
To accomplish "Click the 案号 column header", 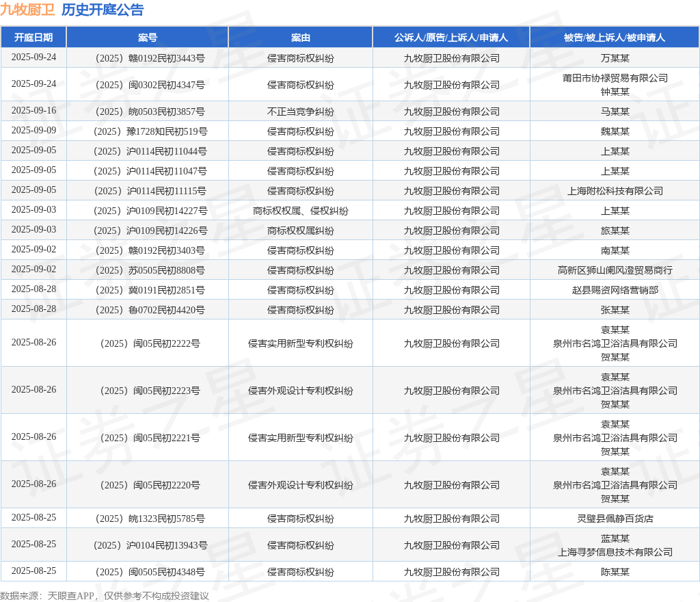I will (148, 38).
